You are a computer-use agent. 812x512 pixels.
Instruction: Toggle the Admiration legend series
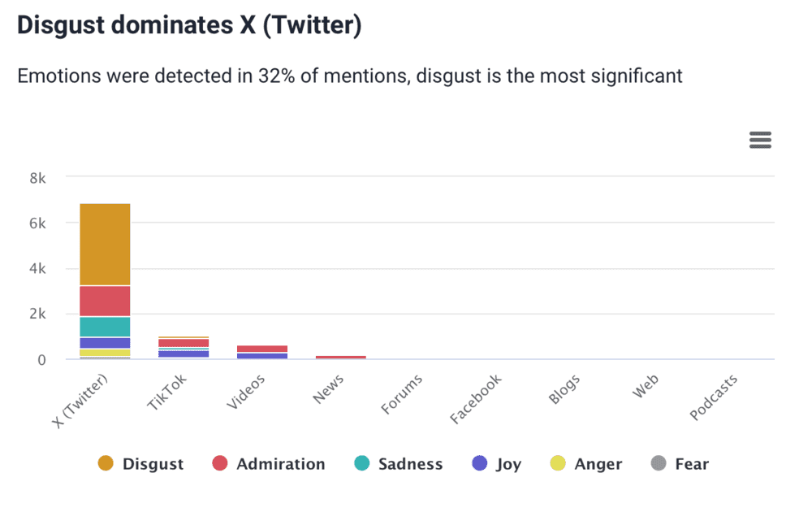point(280,464)
